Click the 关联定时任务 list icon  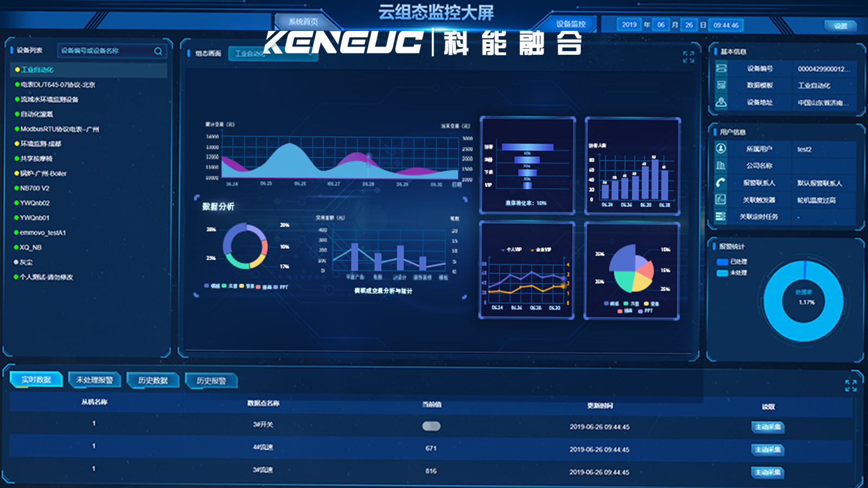(720, 216)
